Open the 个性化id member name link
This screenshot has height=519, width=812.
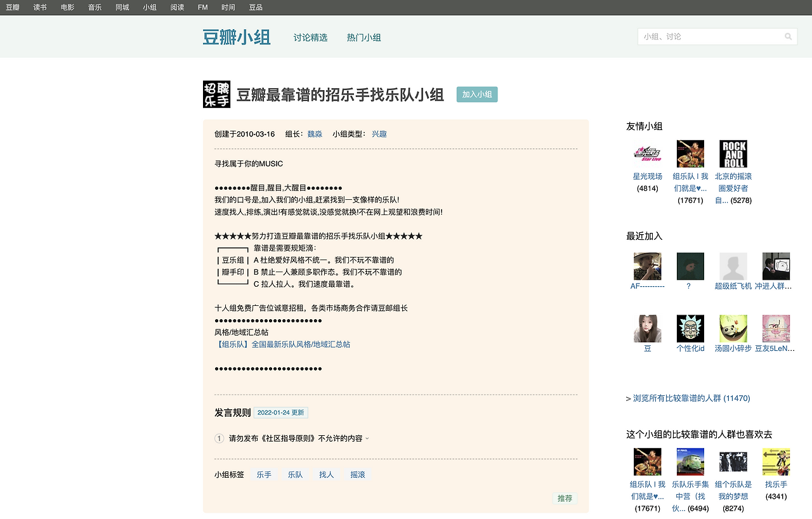pos(690,348)
